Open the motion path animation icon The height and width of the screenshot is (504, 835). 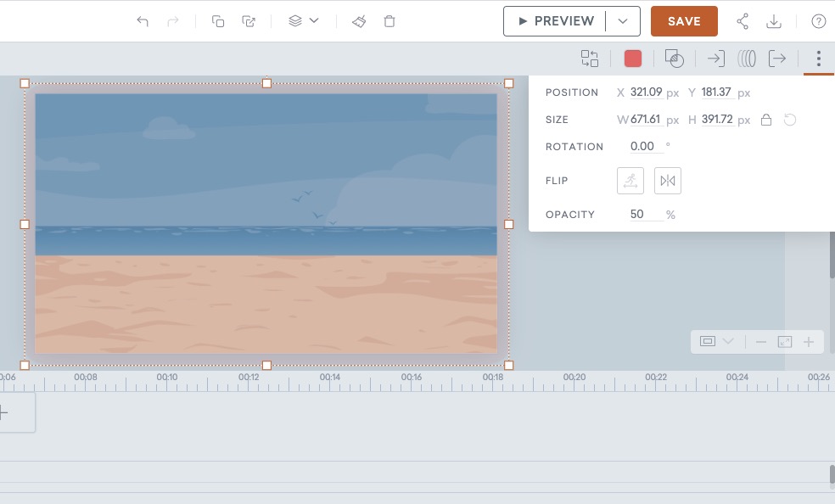[x=747, y=59]
